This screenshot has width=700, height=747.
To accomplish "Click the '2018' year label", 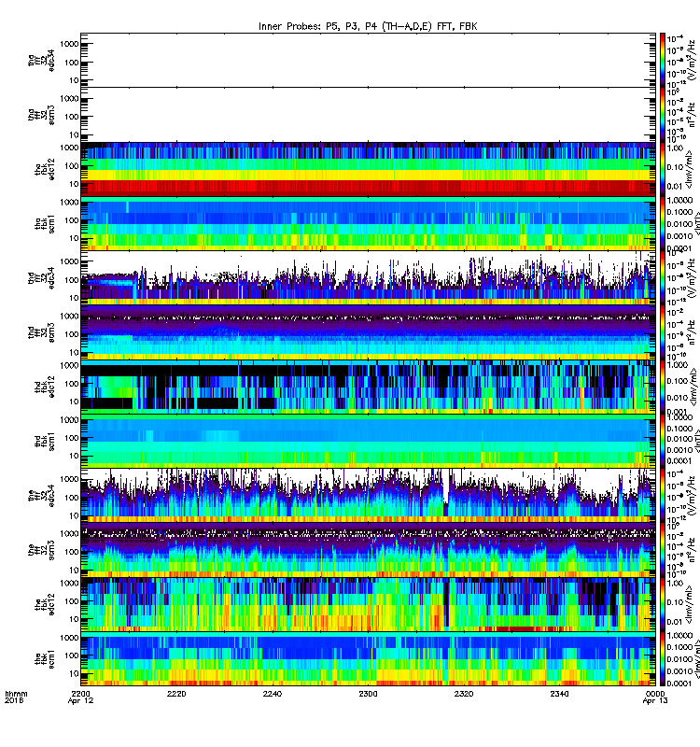I will click(x=13, y=701).
